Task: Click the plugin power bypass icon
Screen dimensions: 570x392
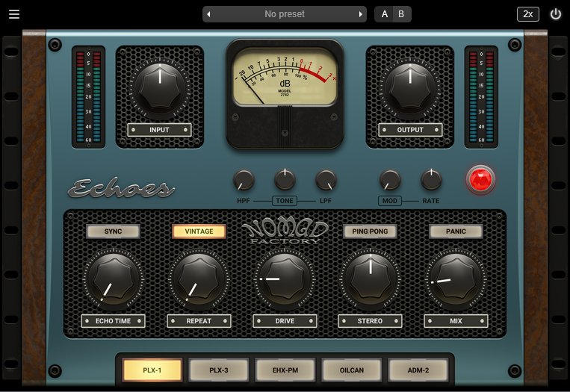Action: coord(556,14)
